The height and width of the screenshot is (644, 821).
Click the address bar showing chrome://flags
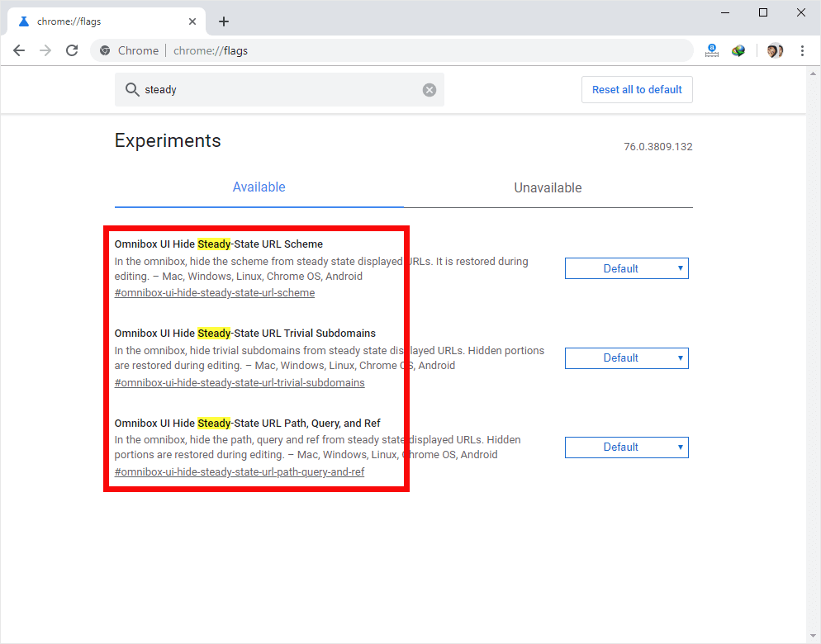click(392, 51)
